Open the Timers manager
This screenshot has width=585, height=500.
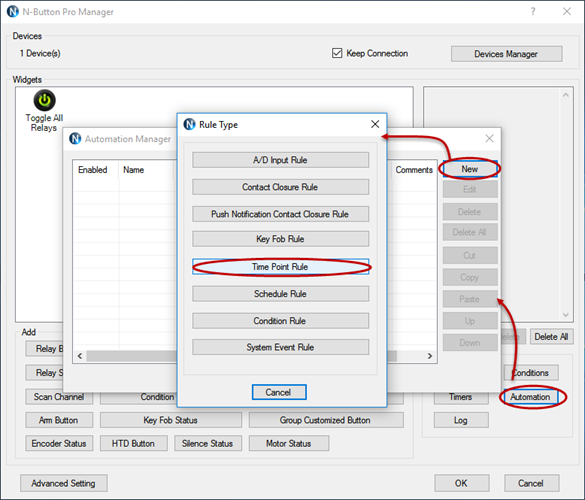click(x=461, y=397)
